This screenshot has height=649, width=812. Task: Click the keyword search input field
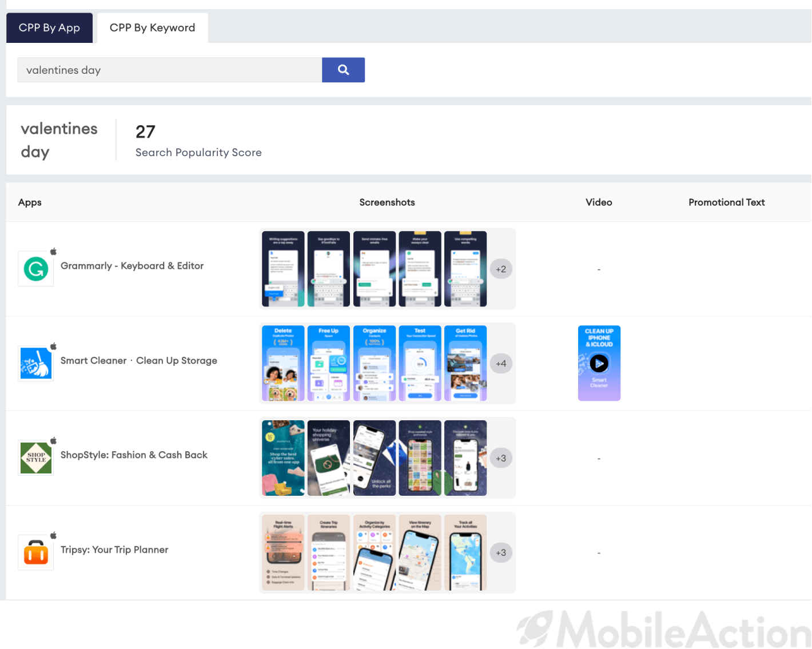click(170, 70)
